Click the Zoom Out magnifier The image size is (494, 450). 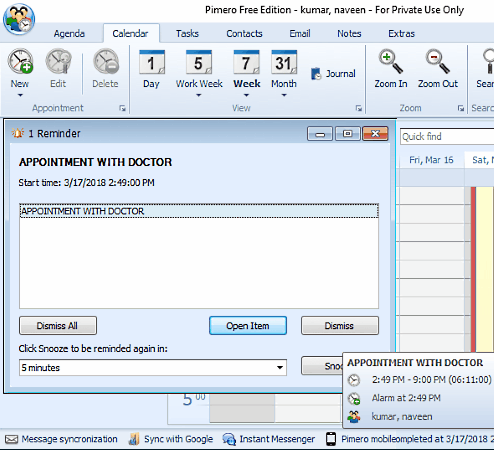[x=438, y=61]
